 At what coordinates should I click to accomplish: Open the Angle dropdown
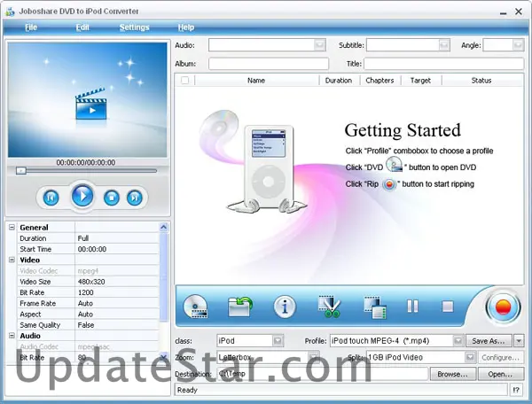(518, 45)
